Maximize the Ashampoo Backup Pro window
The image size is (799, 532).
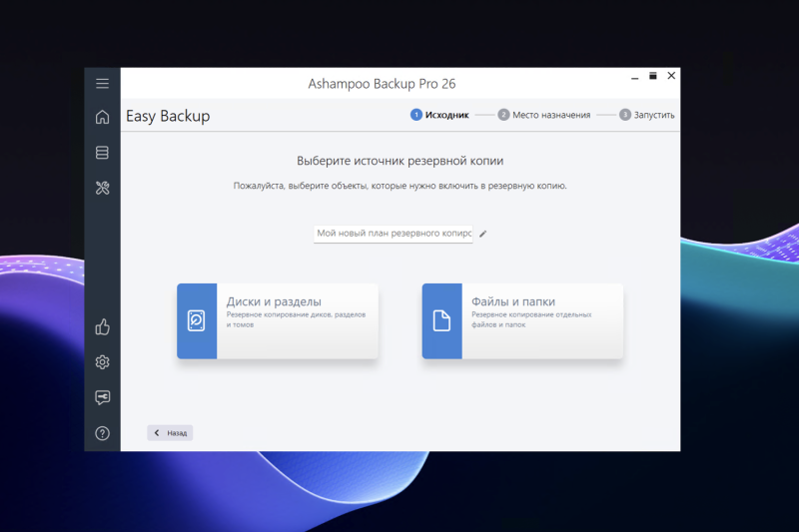653,76
